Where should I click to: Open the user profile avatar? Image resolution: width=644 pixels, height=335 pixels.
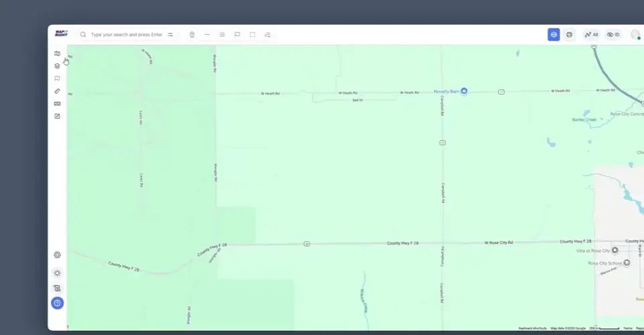635,34
